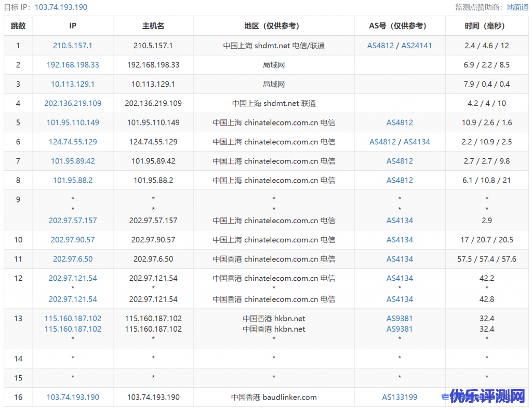This screenshot has width=532, height=410.
Task: Click IP link 101.95.110.149
Action: pos(73,122)
